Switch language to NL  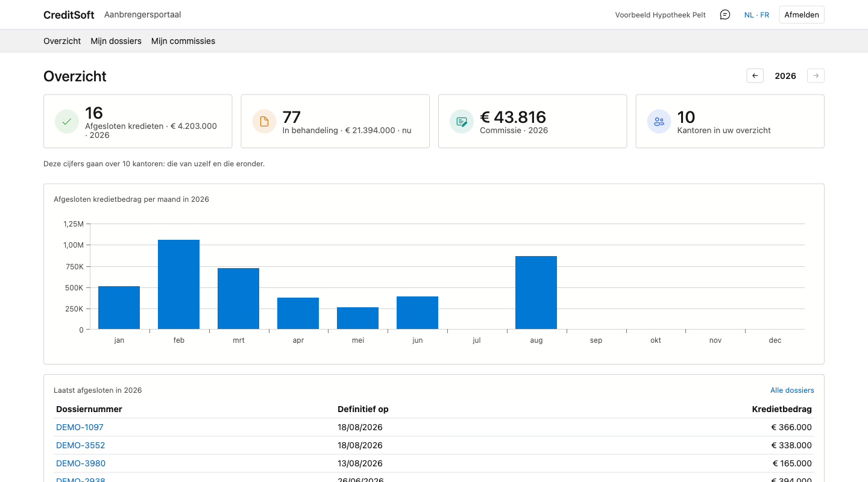(x=749, y=15)
